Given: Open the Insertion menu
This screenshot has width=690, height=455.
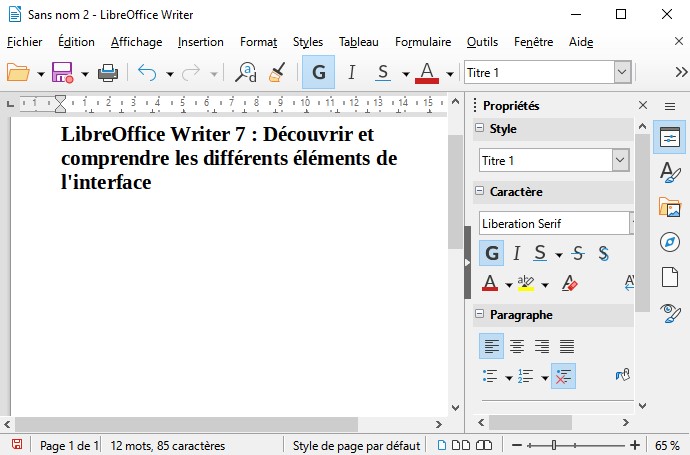Looking at the screenshot, I should [201, 42].
